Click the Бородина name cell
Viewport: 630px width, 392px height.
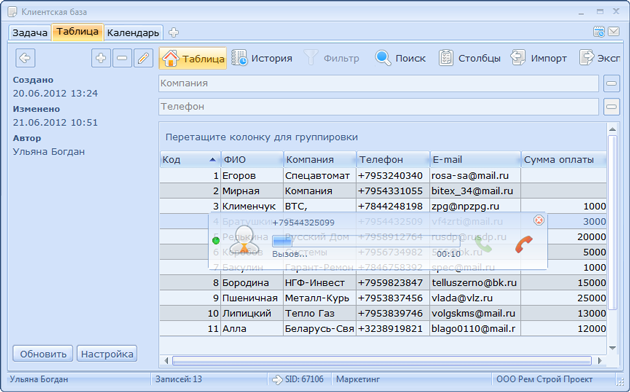[x=252, y=283]
